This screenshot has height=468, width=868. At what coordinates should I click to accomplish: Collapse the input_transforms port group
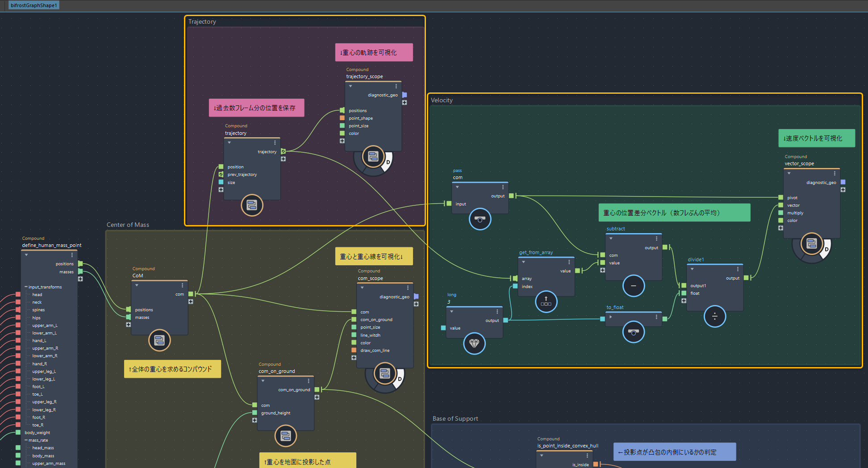tap(26, 287)
